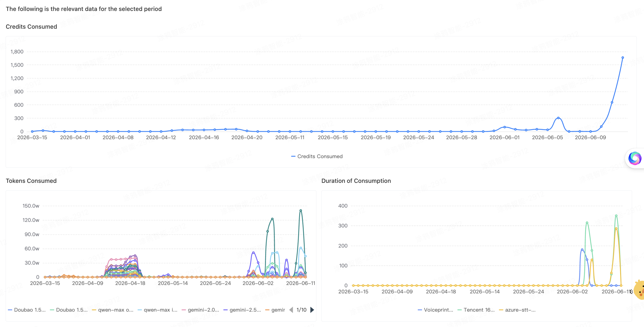Click the 400 axis label on Duration chart
Screen dimensions: 644x327
[343, 206]
